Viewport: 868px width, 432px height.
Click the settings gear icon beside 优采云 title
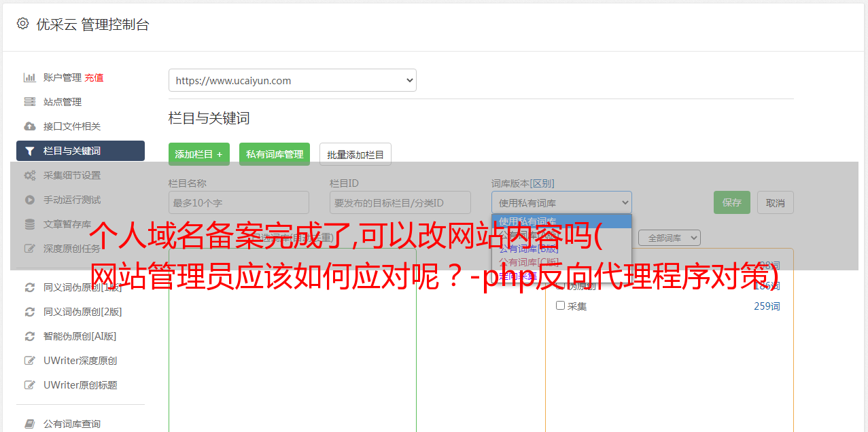pos(22,24)
